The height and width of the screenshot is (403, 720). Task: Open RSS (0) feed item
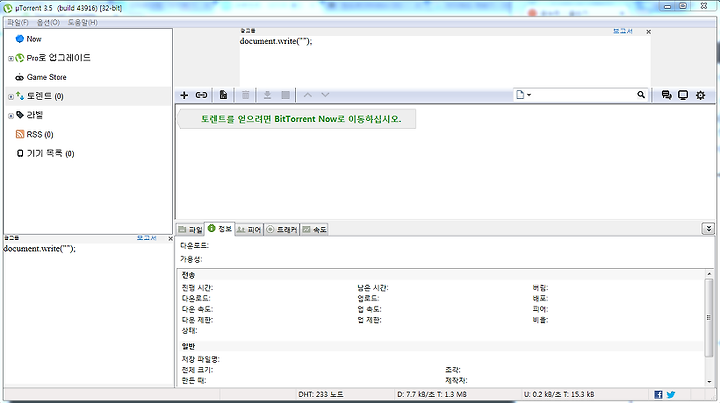click(39, 134)
